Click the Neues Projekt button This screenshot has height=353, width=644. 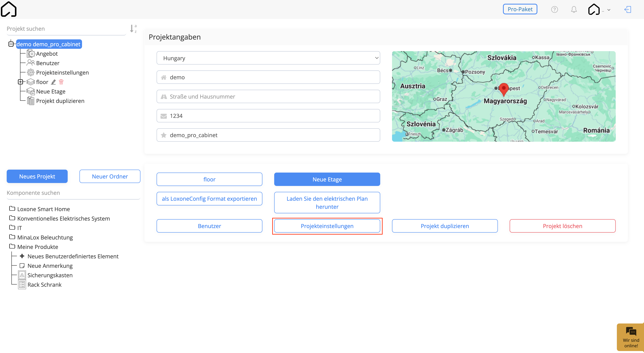[37, 176]
